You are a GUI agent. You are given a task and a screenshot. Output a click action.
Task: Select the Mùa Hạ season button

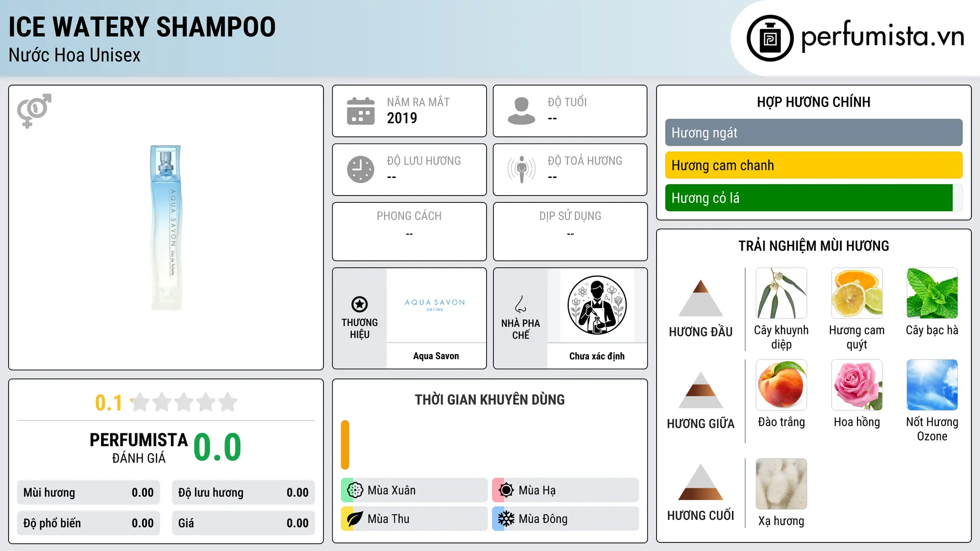(x=565, y=490)
